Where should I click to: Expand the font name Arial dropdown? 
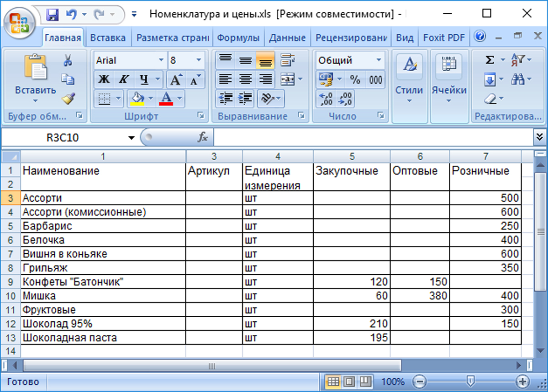161,60
